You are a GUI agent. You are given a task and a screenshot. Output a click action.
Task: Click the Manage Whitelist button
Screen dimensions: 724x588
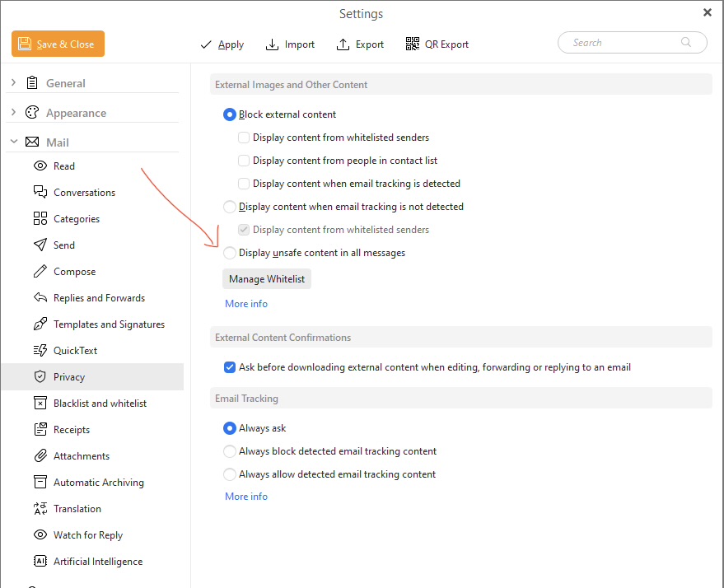point(267,279)
